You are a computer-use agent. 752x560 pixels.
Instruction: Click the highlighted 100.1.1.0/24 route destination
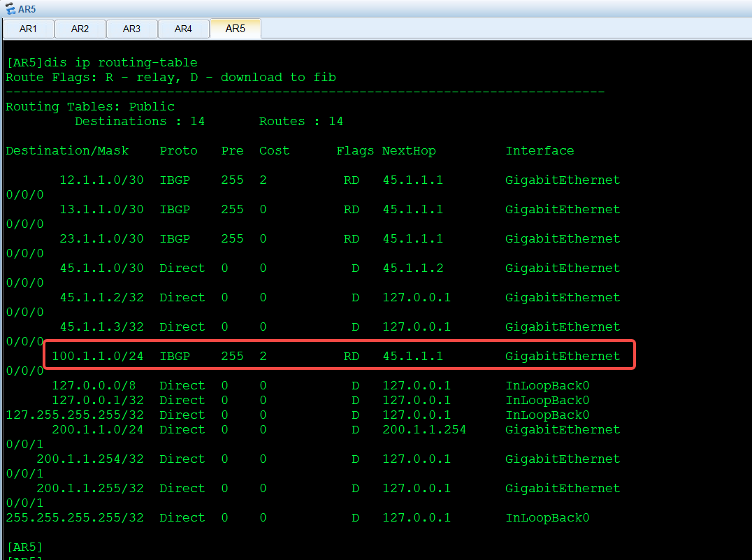tap(97, 357)
